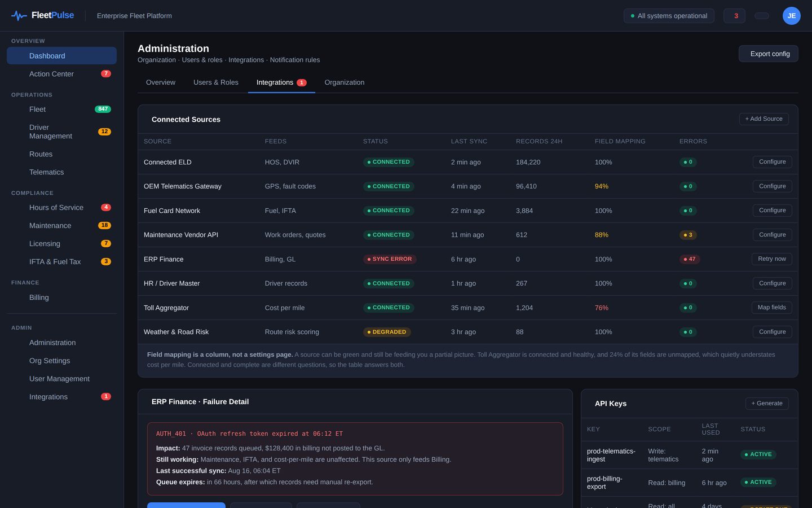812x508 pixels.
Task: Click Configure for OEM Telematics Gateway
Action: (x=773, y=186)
